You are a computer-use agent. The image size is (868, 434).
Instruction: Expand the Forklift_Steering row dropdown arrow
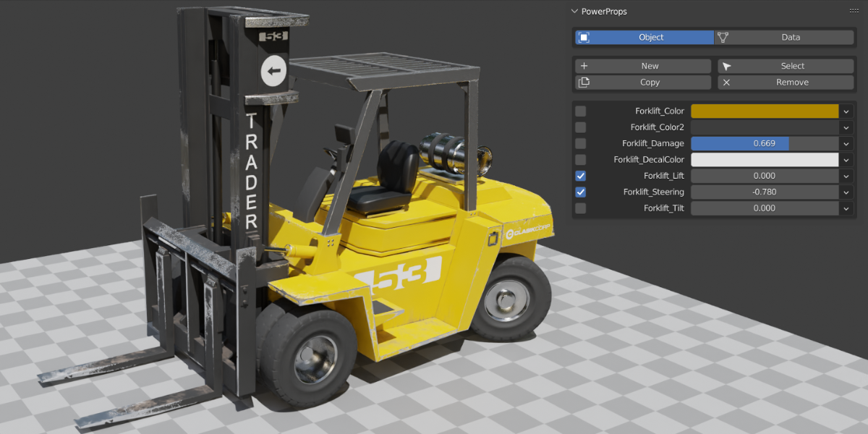click(846, 192)
